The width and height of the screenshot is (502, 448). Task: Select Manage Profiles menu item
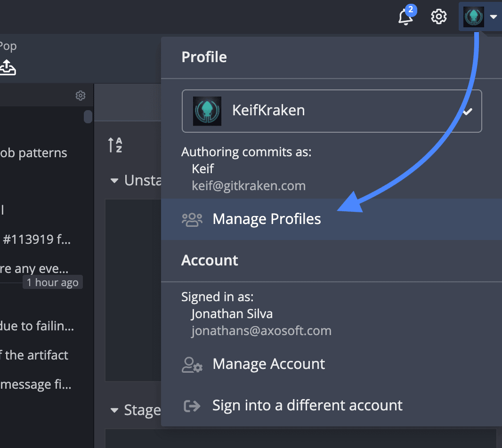(267, 219)
